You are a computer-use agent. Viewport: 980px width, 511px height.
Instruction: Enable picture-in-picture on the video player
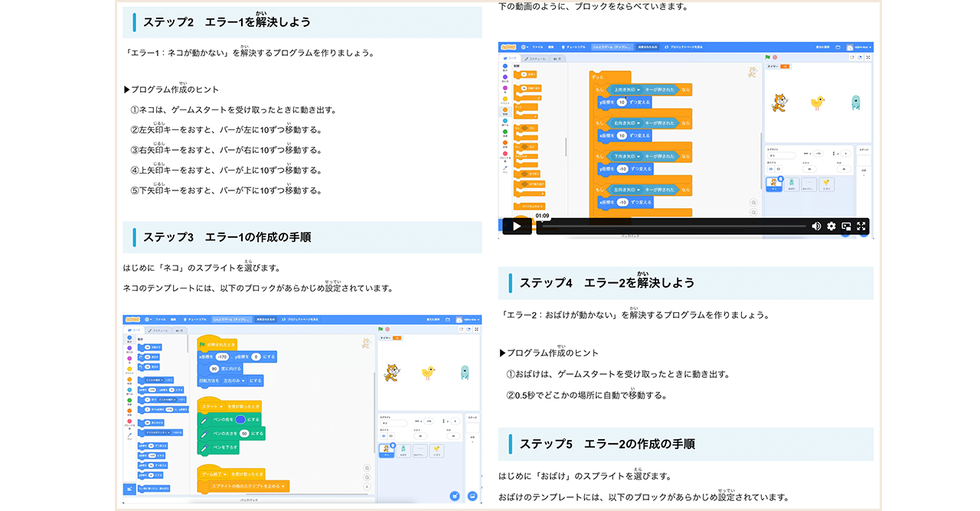(x=846, y=226)
